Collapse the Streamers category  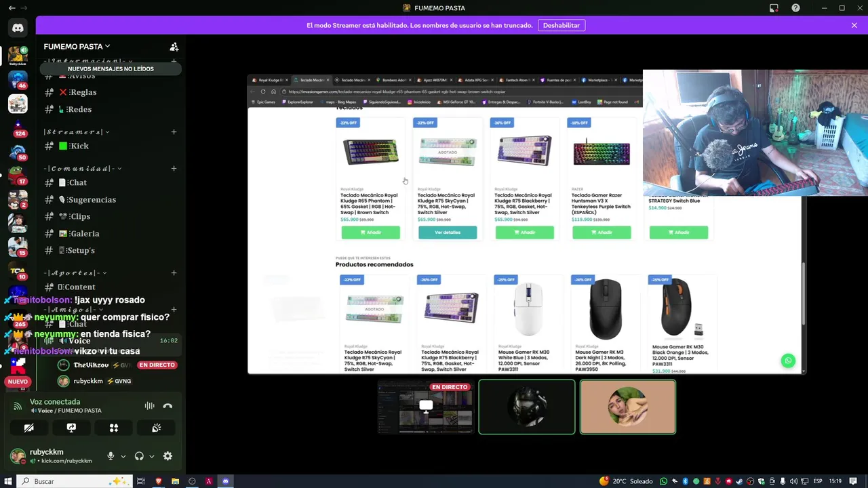(77, 131)
